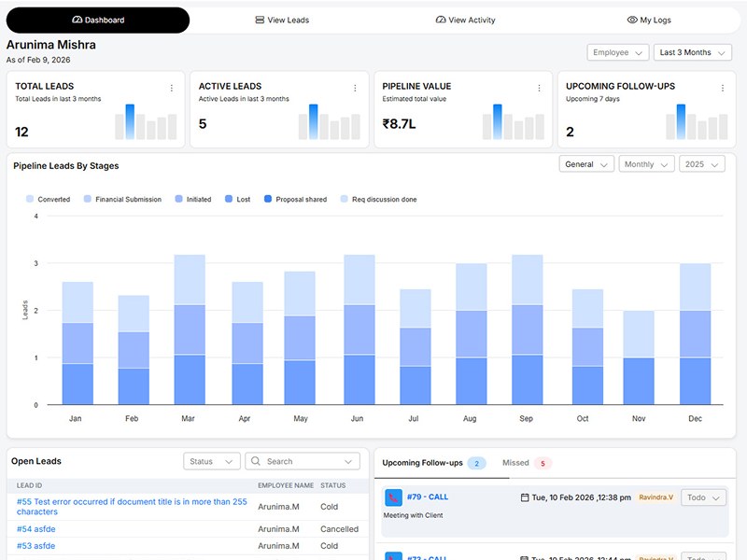Toggle the Converted legend series

pos(49,199)
